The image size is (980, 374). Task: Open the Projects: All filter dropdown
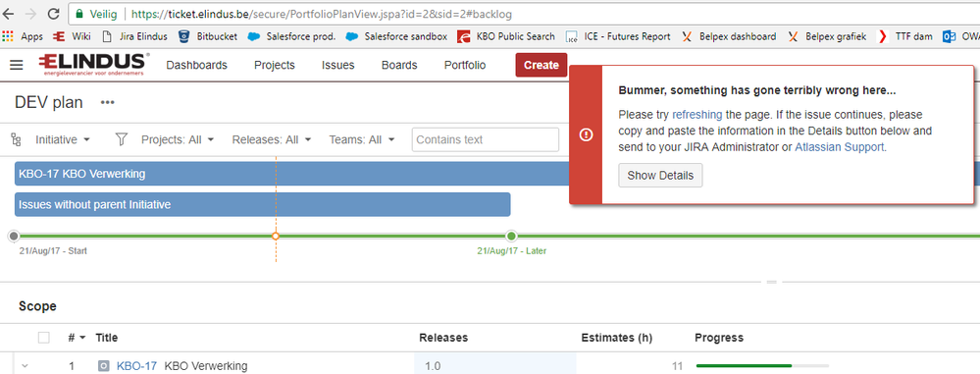(179, 139)
